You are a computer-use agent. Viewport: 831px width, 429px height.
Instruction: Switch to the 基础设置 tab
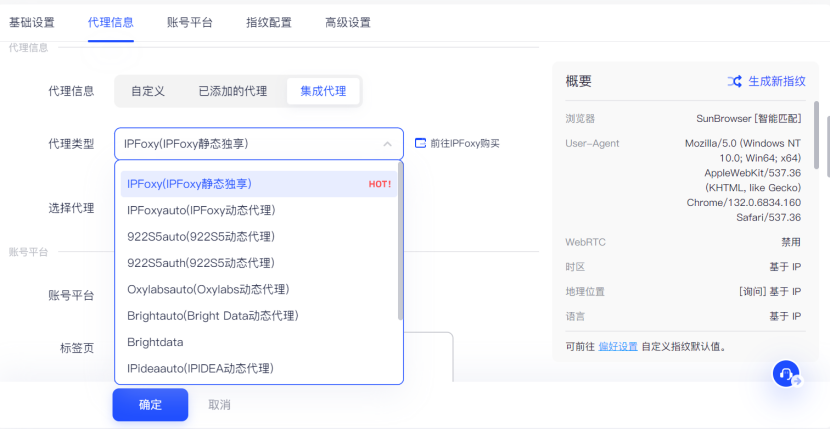(x=32, y=22)
